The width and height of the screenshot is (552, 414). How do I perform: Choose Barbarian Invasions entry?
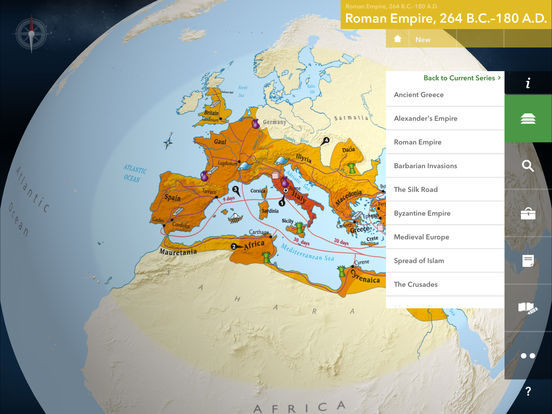[445, 166]
